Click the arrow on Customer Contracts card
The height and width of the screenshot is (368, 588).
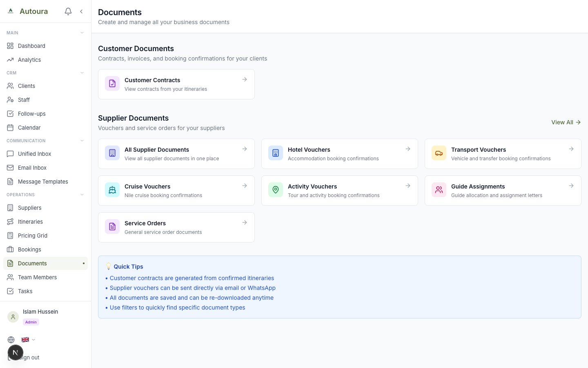coord(245,79)
